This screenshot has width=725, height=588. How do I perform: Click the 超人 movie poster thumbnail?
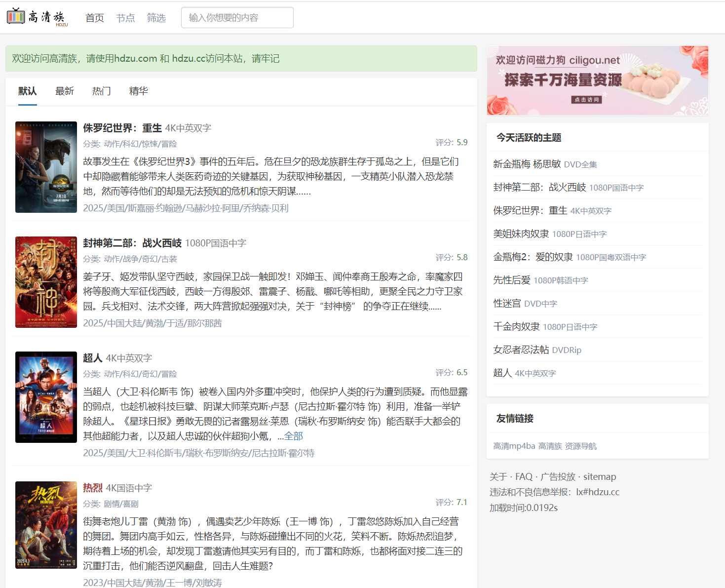(46, 396)
